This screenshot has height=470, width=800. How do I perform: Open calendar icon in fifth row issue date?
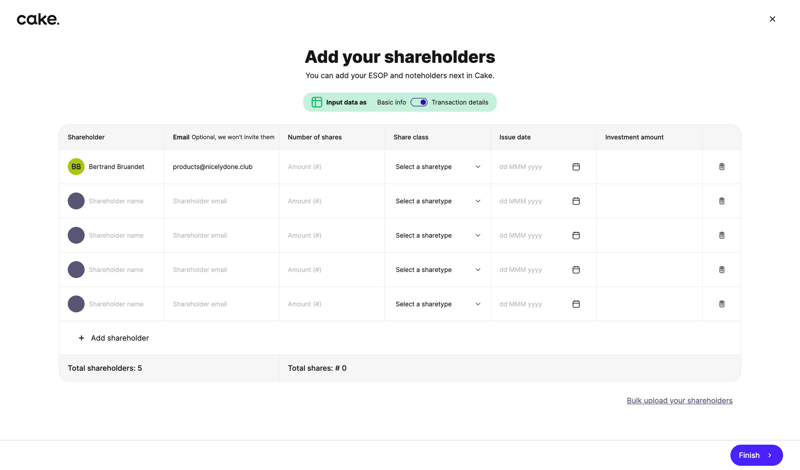tap(576, 304)
